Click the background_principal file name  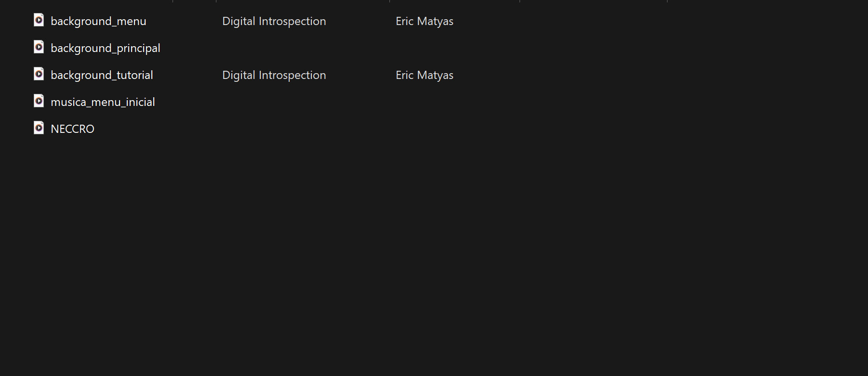[x=105, y=48]
